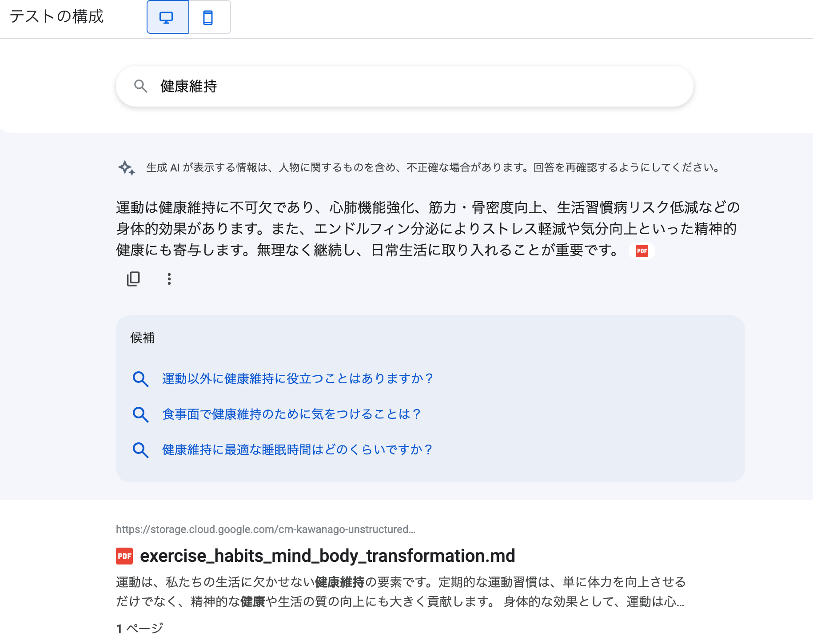Click the storage.cloud.google.com result URL

pos(265,529)
